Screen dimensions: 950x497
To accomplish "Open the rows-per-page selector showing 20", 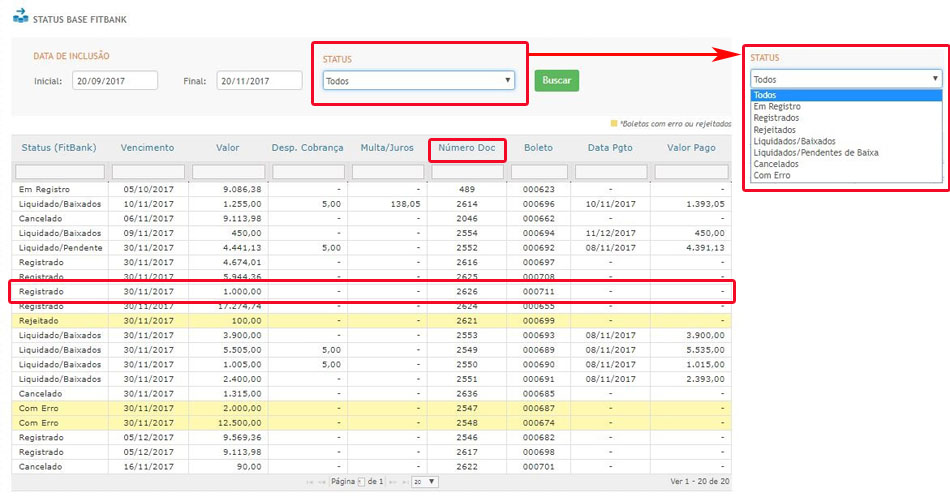I will pyautogui.click(x=425, y=482).
